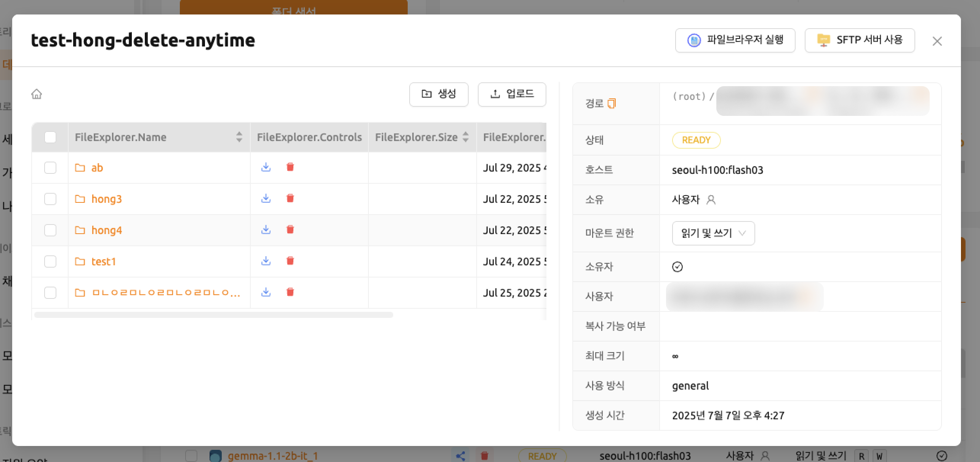980x462 pixels.
Task: Delete the test1 folder
Action: click(290, 261)
